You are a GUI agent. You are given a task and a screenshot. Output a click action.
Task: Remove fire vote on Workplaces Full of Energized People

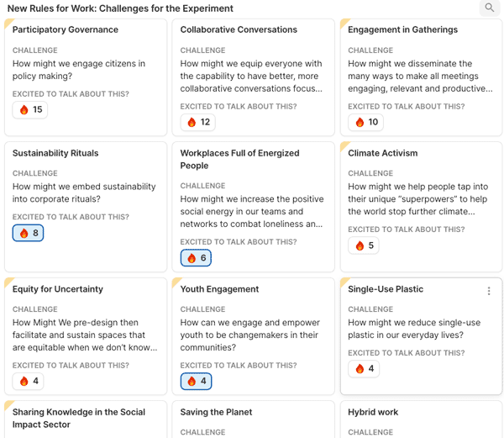(196, 258)
